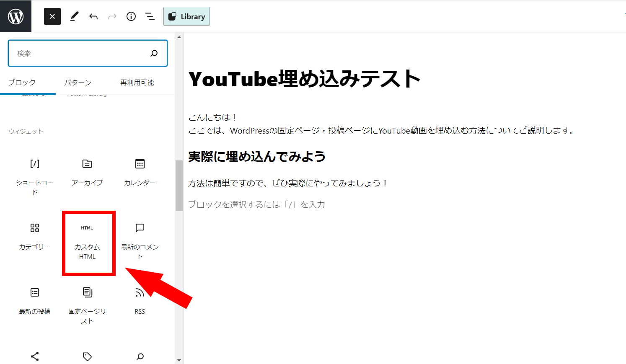This screenshot has height=364, width=626.
Task: Click the inserter panel scrollbar thumb
Action: [x=179, y=186]
